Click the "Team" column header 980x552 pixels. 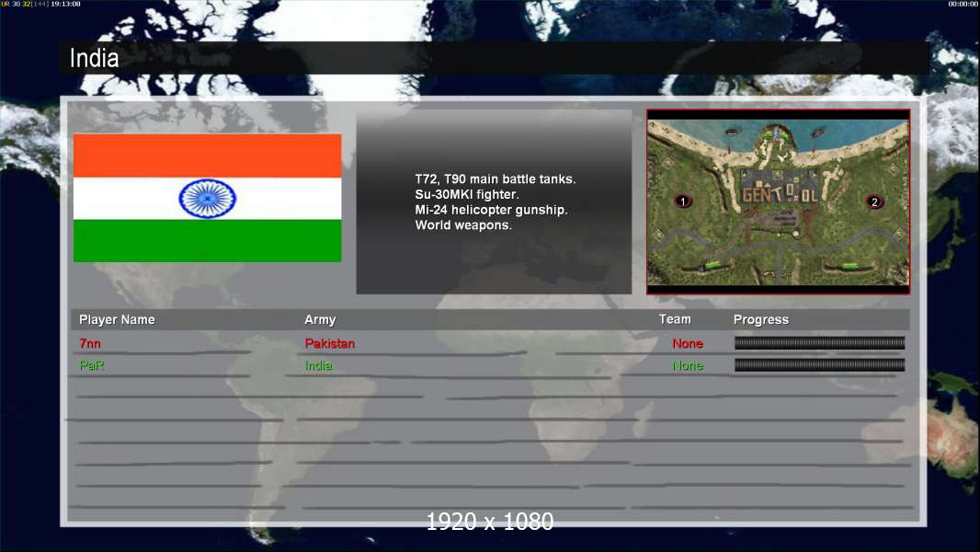[x=675, y=319]
